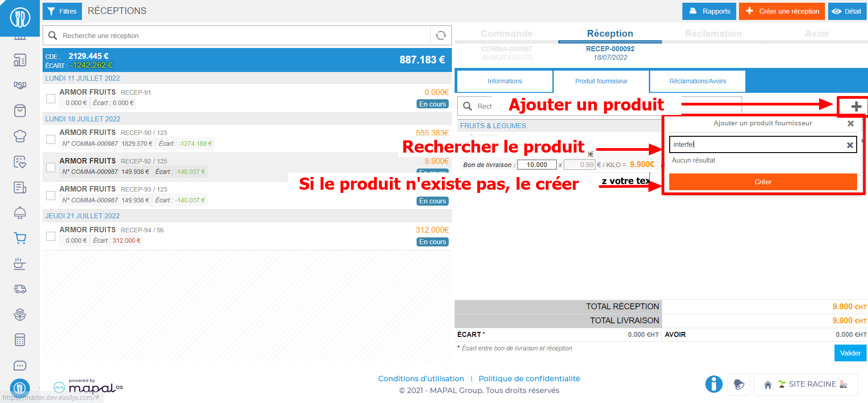Tick the checkbox for RECEP-94 / 56

coord(51,236)
